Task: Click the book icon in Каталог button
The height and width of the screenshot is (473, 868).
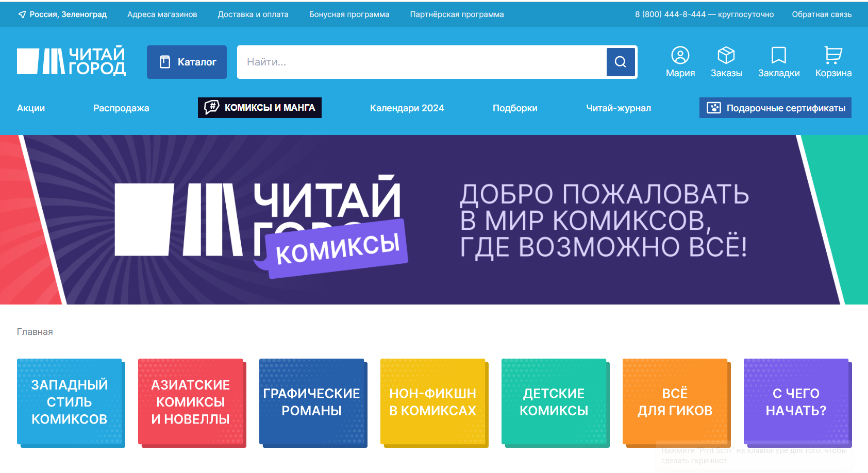Action: click(x=164, y=62)
